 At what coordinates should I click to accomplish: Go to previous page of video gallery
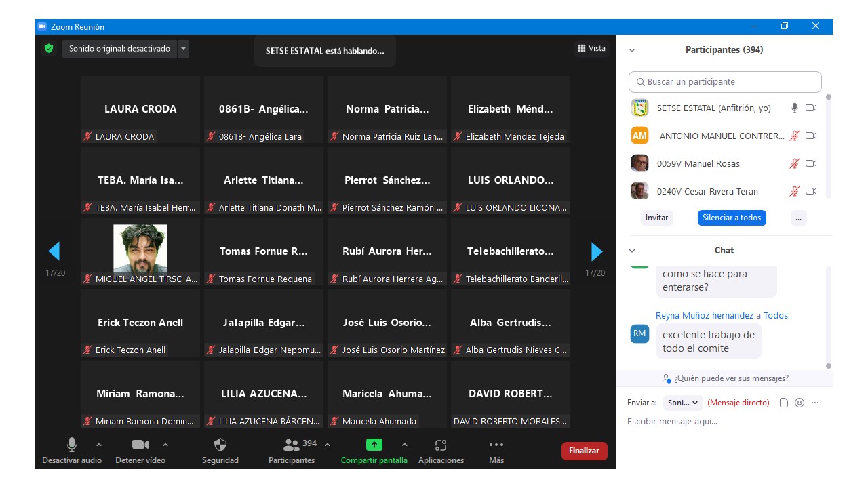tap(54, 251)
